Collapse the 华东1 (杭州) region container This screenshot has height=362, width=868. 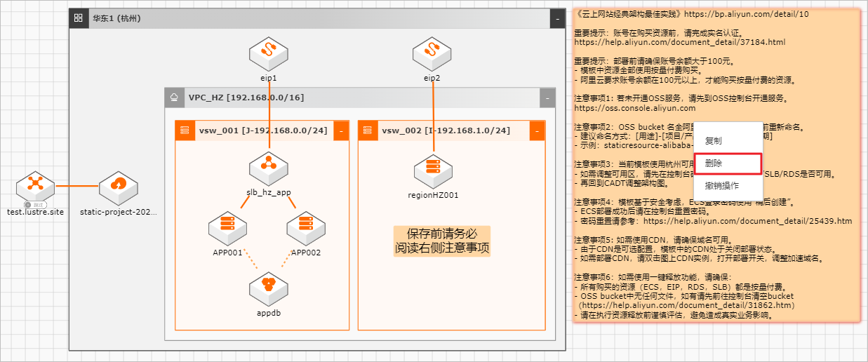pos(557,19)
